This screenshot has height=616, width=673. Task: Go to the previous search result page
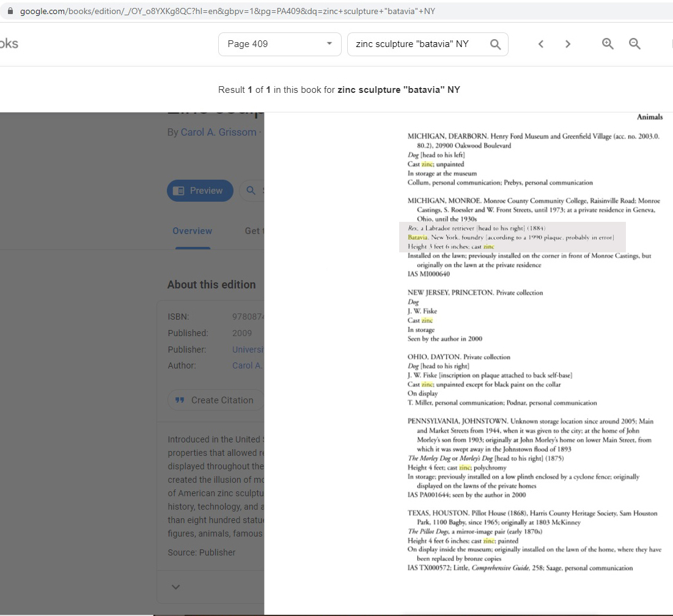(541, 44)
